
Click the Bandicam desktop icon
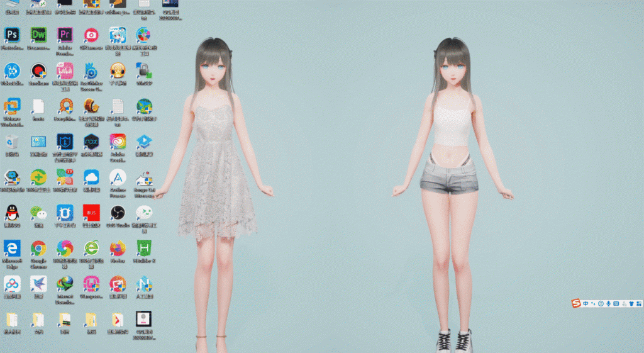click(x=38, y=71)
